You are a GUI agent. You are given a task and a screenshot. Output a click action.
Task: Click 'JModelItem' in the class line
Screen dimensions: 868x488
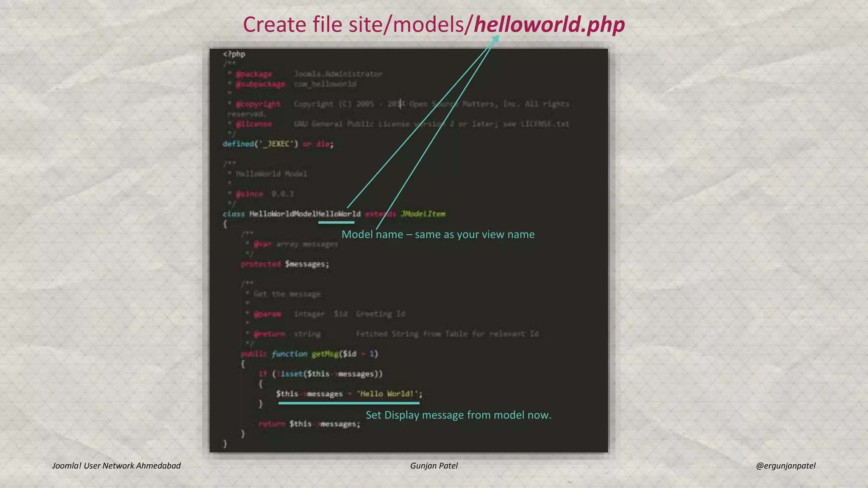click(423, 214)
